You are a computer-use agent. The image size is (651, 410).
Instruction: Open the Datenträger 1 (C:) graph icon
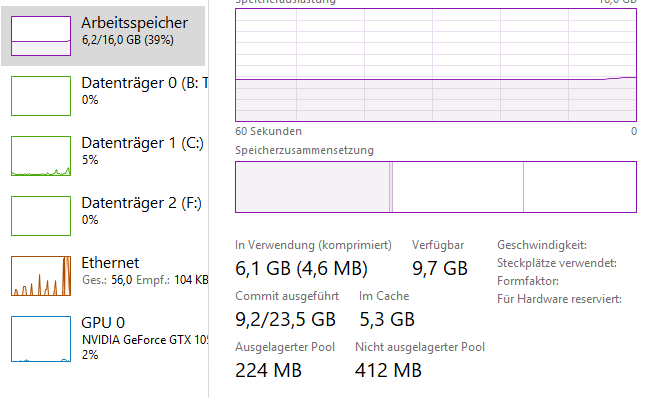(40, 155)
